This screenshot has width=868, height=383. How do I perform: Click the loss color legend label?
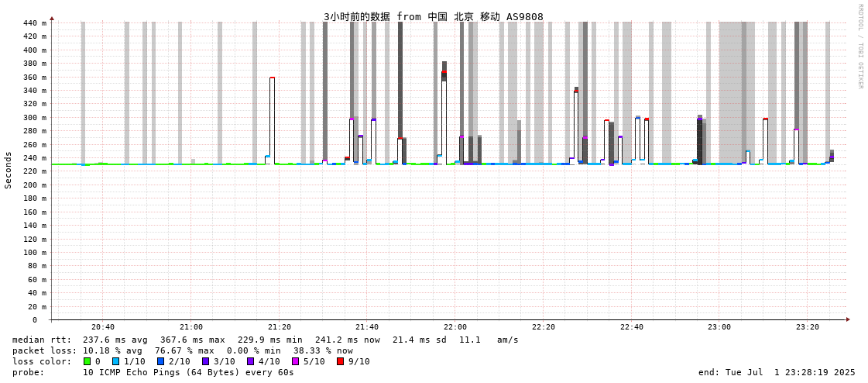pos(42,361)
